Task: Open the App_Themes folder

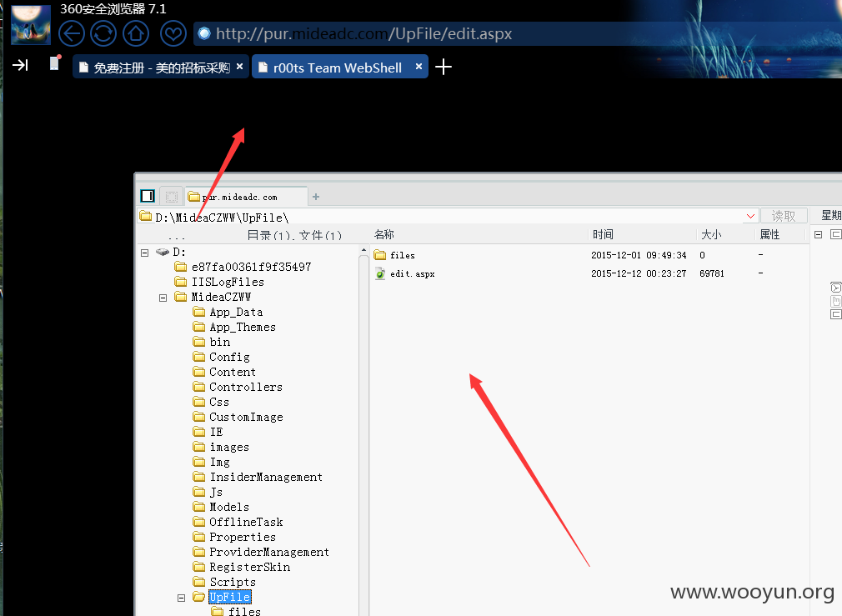Action: click(234, 327)
